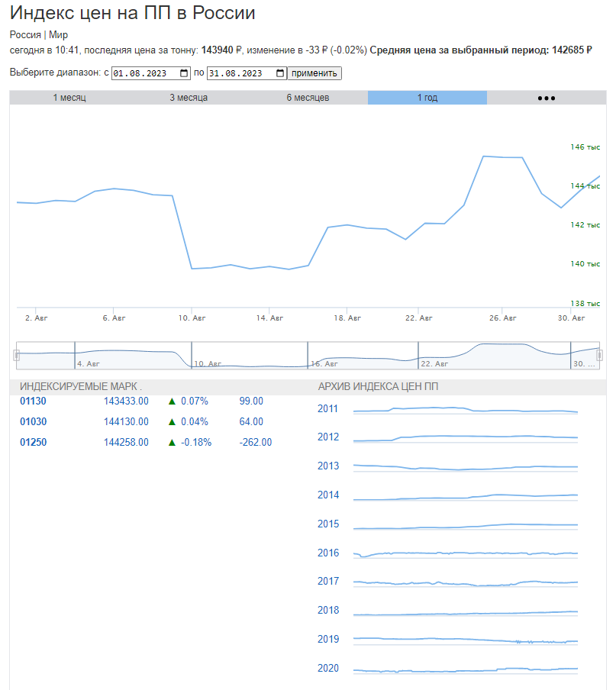Click price 144258.00 in 01250 row
Image resolution: width=616 pixels, height=690 pixels.
coord(126,442)
